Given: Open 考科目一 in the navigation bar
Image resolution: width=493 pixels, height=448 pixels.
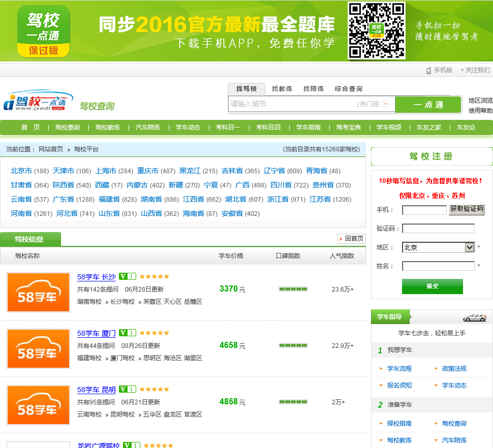Looking at the screenshot, I should coord(228,127).
